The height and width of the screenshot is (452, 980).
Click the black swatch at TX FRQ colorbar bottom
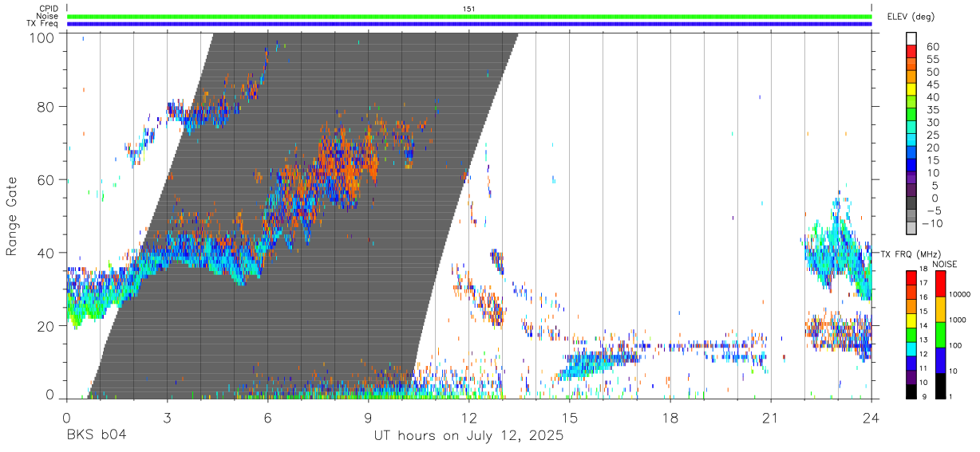click(x=911, y=391)
